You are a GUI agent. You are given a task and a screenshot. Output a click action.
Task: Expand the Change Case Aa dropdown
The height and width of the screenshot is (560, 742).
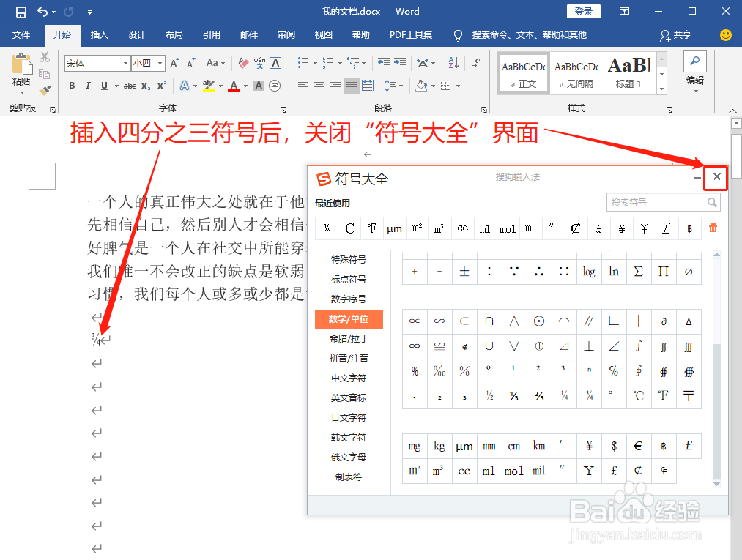click(216, 63)
